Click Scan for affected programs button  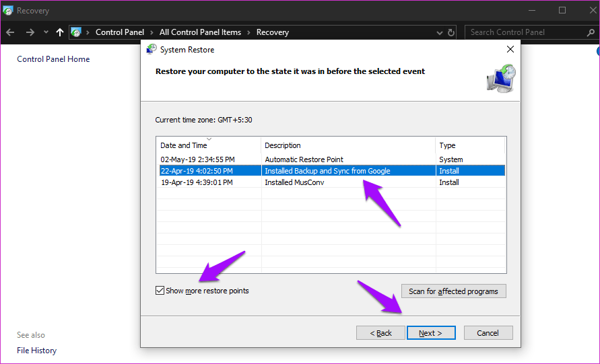pos(453,291)
